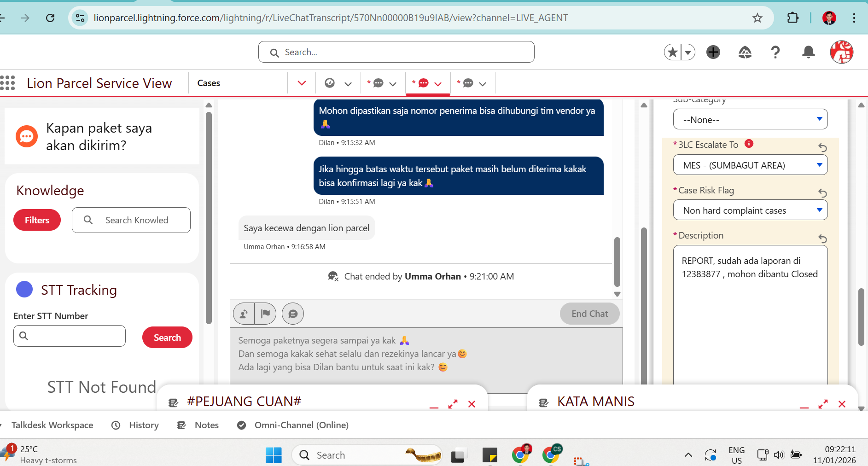
Task: Open the Salesforce user profile avatar
Action: tap(841, 52)
